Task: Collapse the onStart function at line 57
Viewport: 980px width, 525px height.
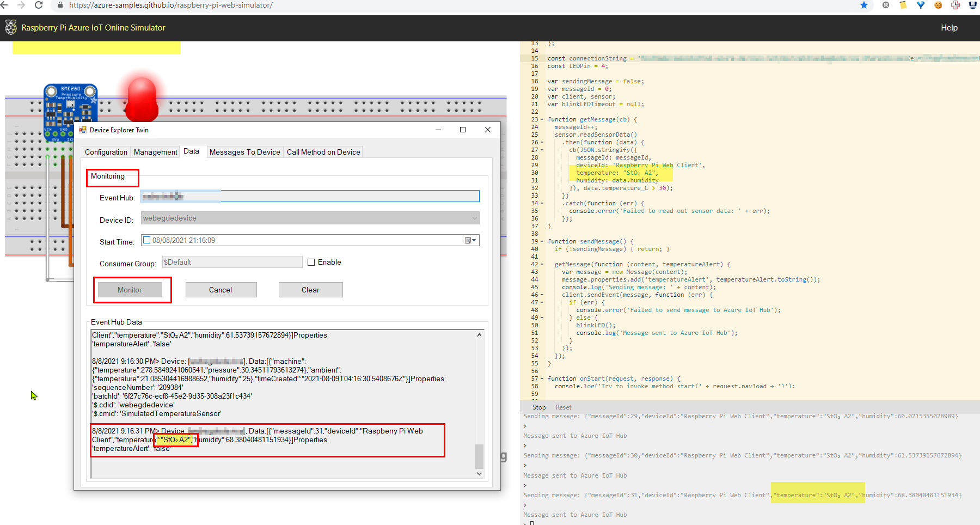Action: 542,379
